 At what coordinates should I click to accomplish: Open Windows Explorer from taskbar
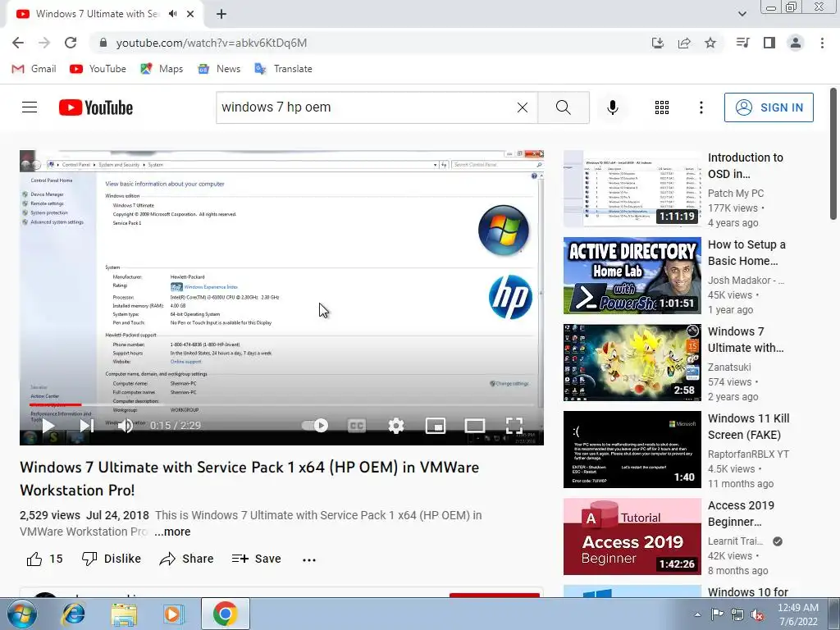pyautogui.click(x=124, y=614)
